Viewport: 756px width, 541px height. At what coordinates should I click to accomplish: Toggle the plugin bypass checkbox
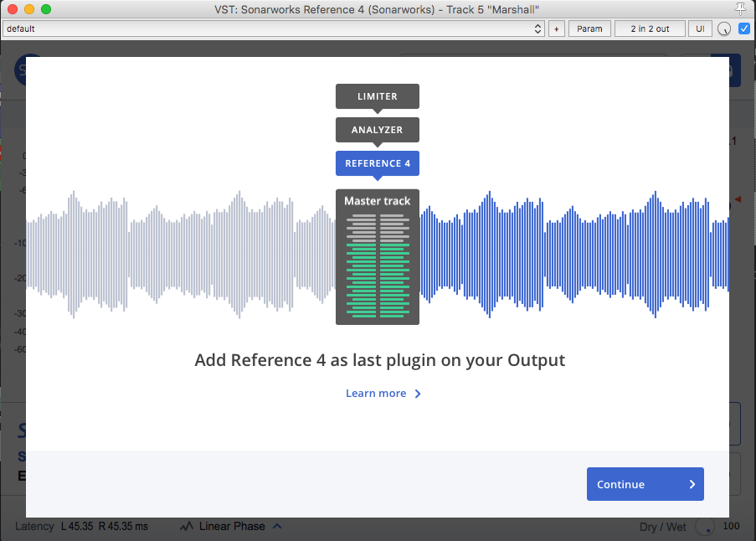pos(744,28)
